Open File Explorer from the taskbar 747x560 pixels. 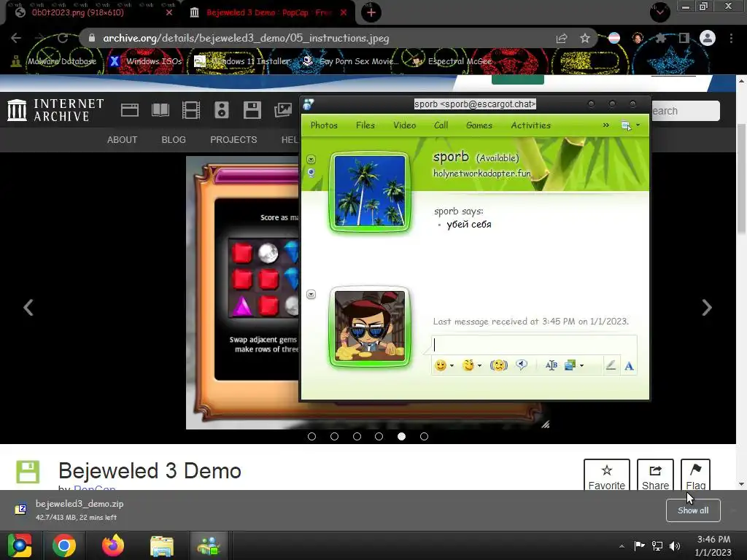point(162,545)
